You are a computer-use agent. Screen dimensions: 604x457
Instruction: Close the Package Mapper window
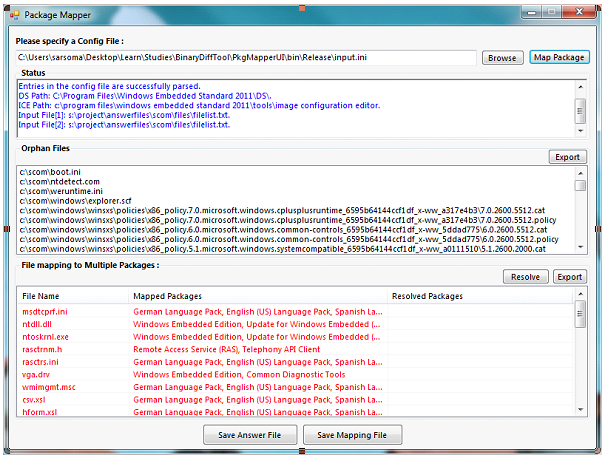click(579, 12)
